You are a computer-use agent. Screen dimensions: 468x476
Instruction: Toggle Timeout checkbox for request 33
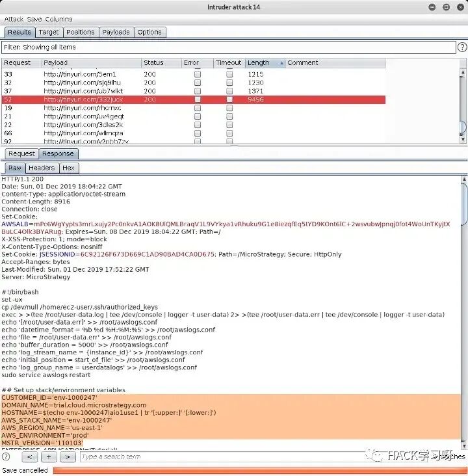[x=229, y=74]
